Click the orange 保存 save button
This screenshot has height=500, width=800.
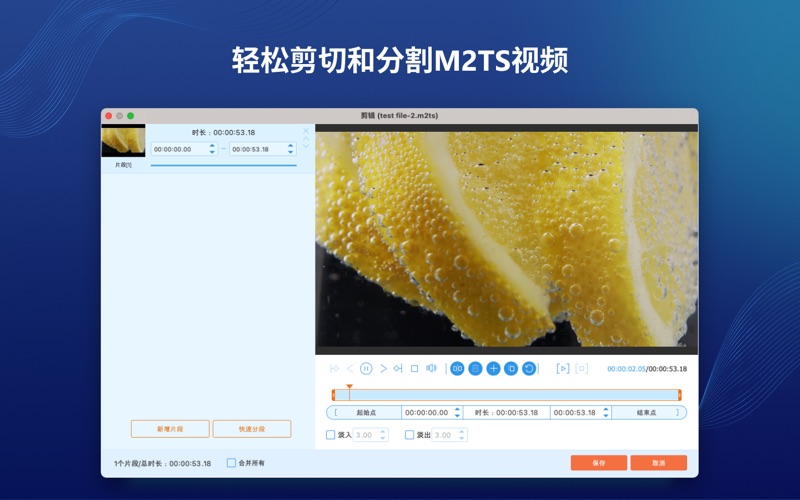click(x=598, y=463)
